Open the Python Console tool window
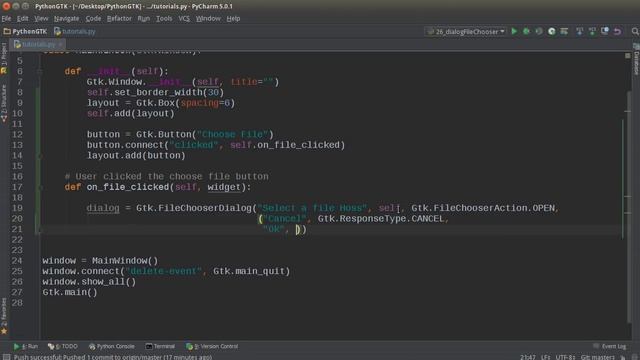640x360 pixels. (x=111, y=346)
